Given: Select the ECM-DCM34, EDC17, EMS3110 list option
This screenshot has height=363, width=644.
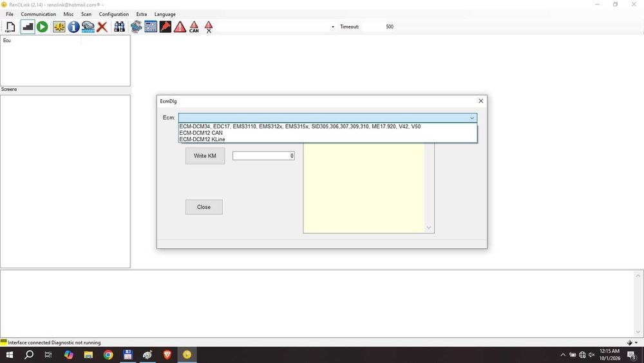Looking at the screenshot, I should coord(328,126).
